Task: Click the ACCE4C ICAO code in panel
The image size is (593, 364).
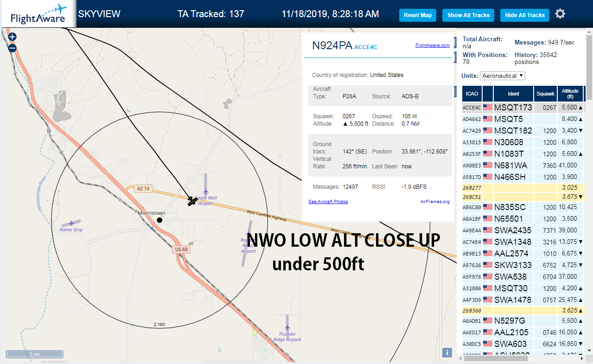Action: point(366,47)
